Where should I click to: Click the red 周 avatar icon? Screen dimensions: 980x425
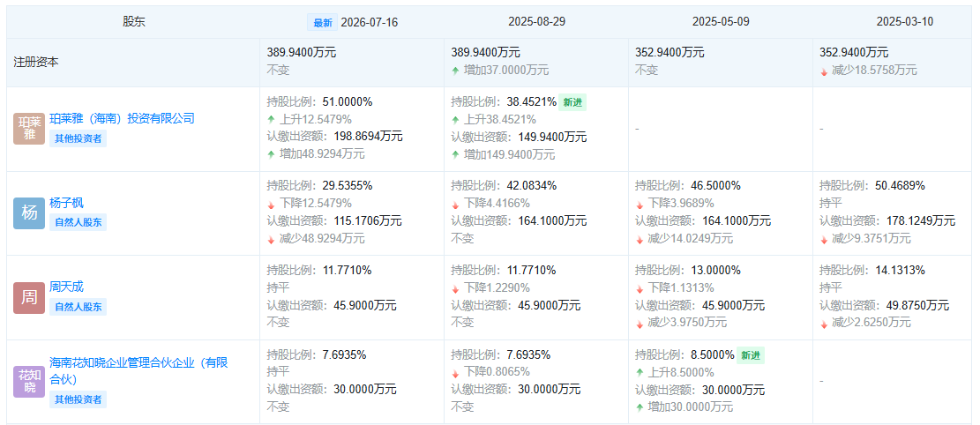(x=29, y=297)
